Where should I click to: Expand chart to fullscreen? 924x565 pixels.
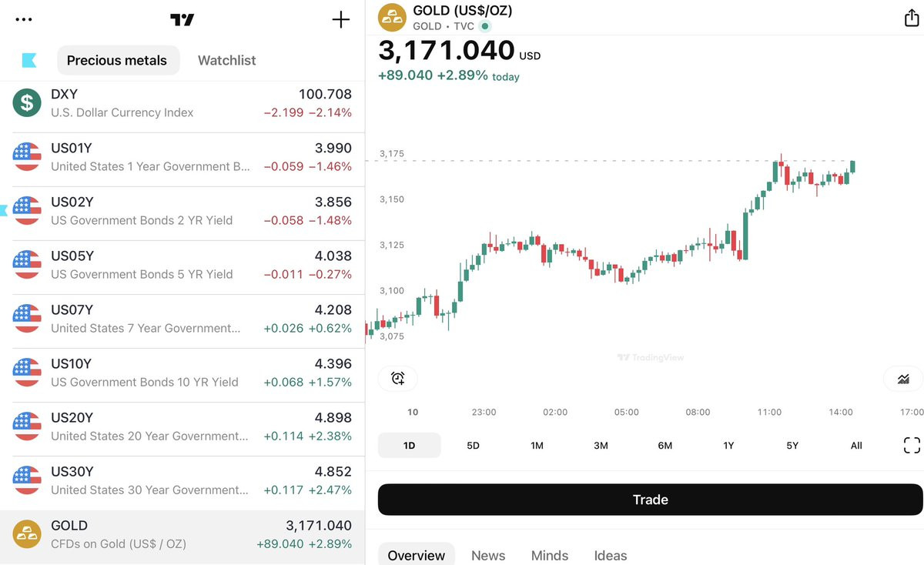tap(912, 445)
